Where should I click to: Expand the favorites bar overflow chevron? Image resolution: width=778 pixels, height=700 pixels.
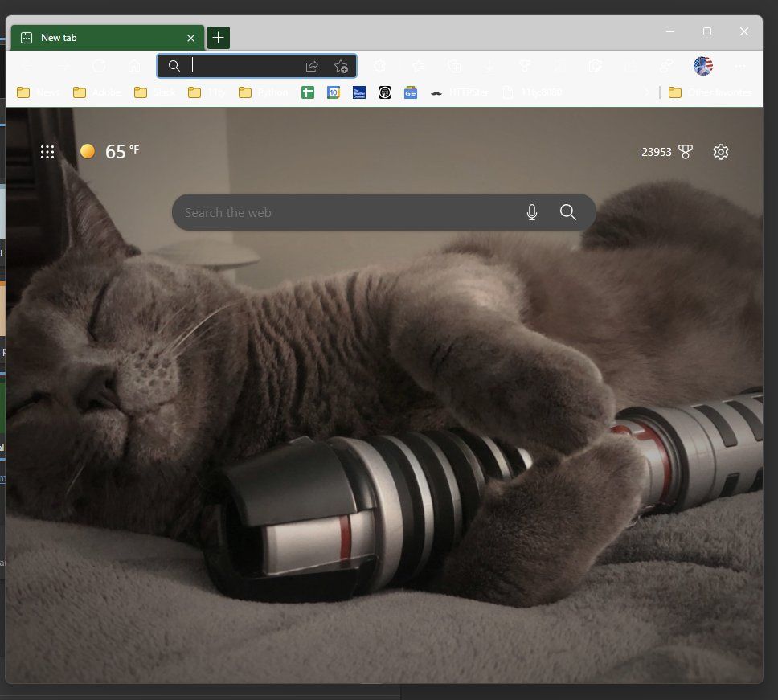pos(646,92)
